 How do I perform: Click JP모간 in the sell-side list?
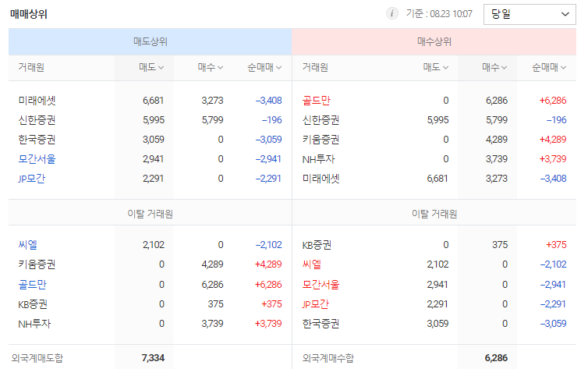point(31,179)
